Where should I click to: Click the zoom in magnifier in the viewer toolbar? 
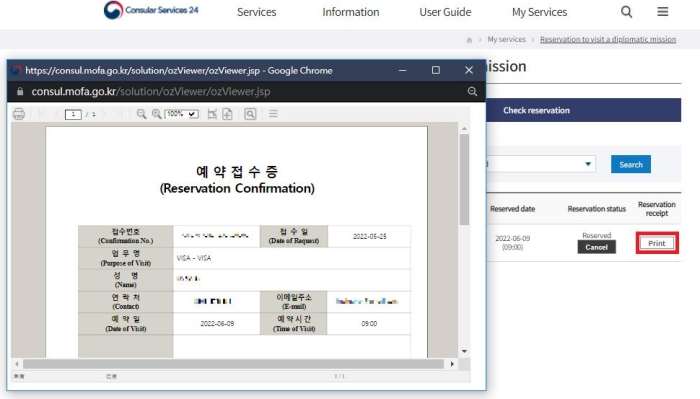[x=156, y=114]
